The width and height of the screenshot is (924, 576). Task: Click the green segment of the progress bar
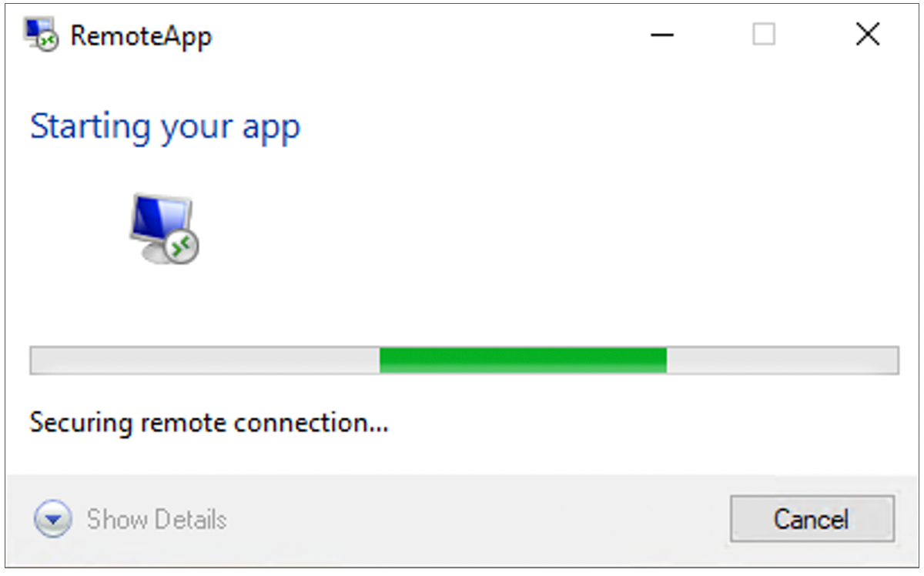pos(523,360)
